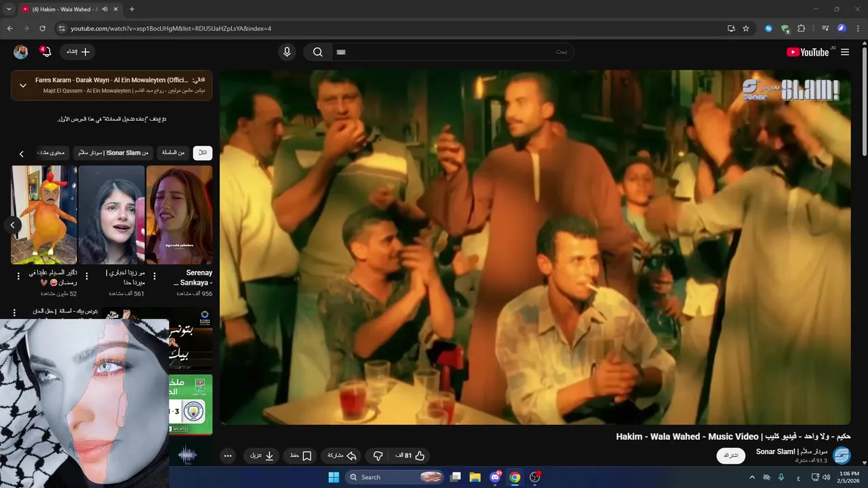Open the 1:06 PM clock and date
This screenshot has width=868, height=488.
(x=849, y=477)
